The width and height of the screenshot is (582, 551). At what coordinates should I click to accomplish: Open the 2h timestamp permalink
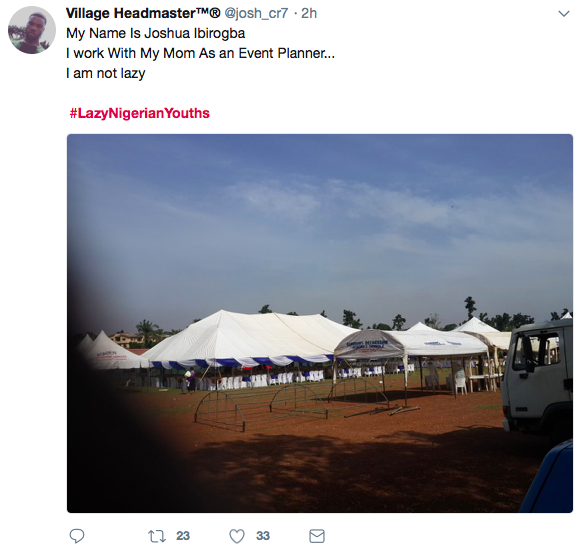click(x=309, y=13)
